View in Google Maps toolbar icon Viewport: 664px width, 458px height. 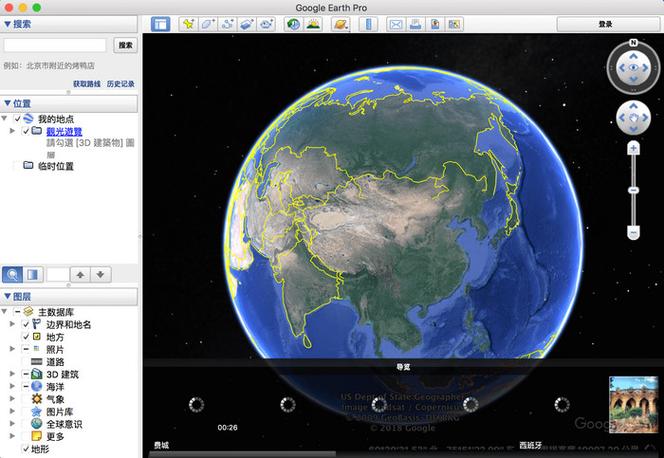tap(454, 24)
